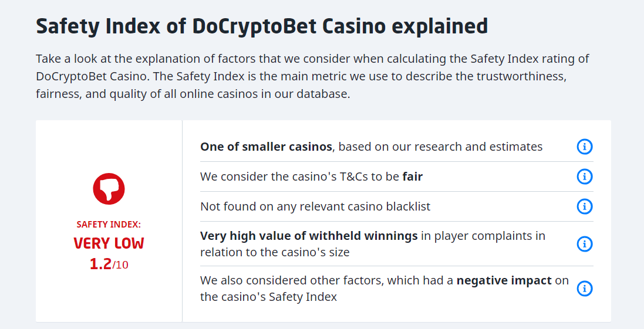The width and height of the screenshot is (644, 329).
Task: Show info for casino blacklist row
Action: (x=584, y=206)
